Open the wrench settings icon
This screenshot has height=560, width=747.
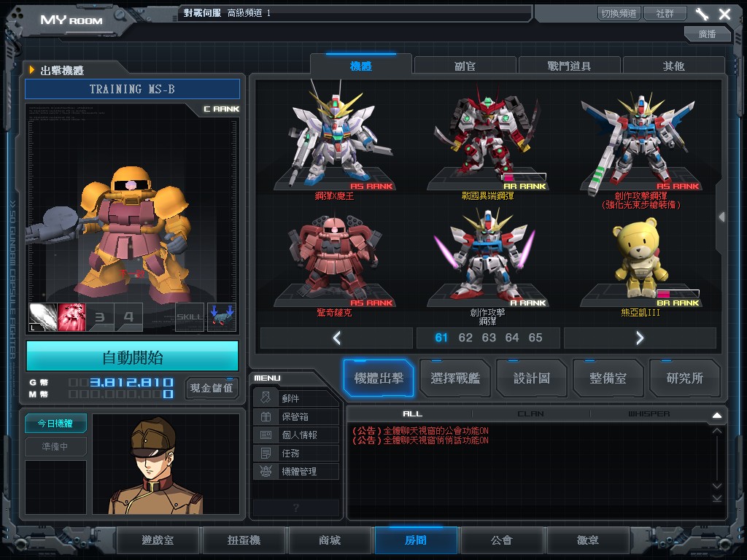pyautogui.click(x=701, y=15)
